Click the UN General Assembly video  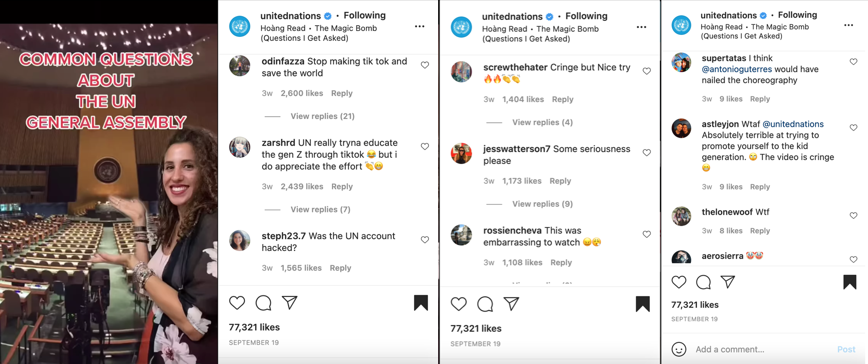pyautogui.click(x=109, y=193)
